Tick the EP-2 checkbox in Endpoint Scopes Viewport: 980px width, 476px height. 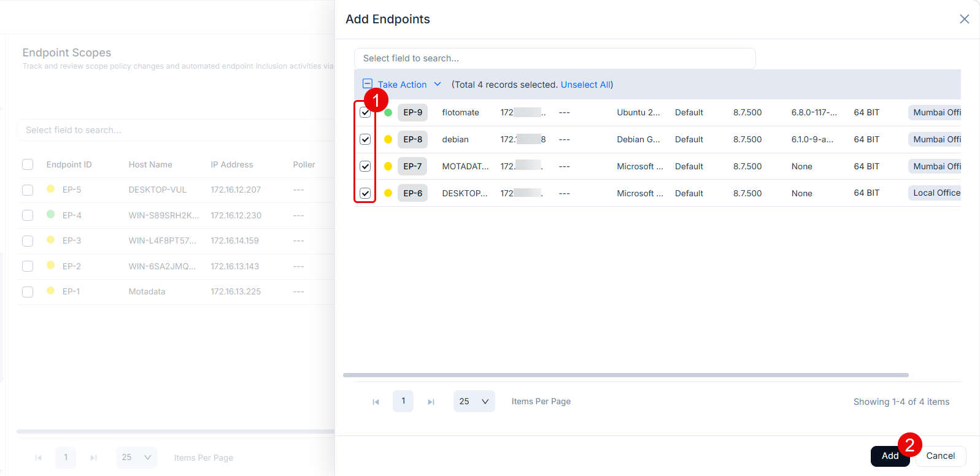28,266
